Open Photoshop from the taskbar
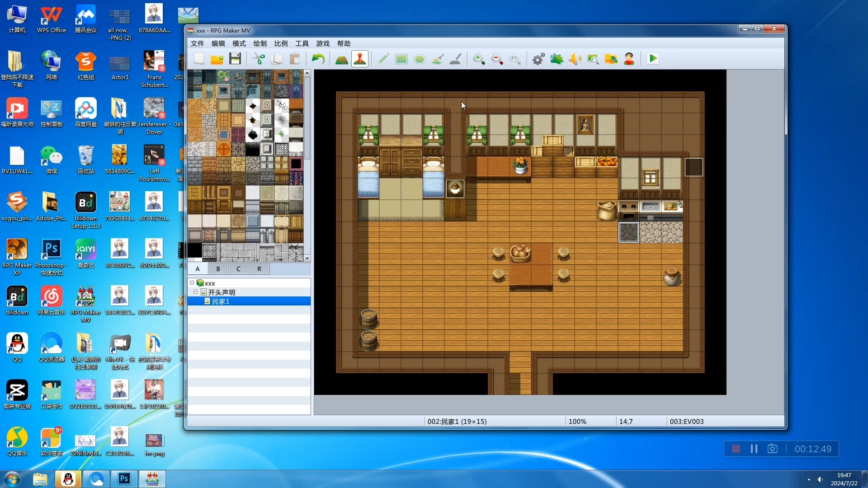Screen dimensions: 868x488 click(124, 479)
